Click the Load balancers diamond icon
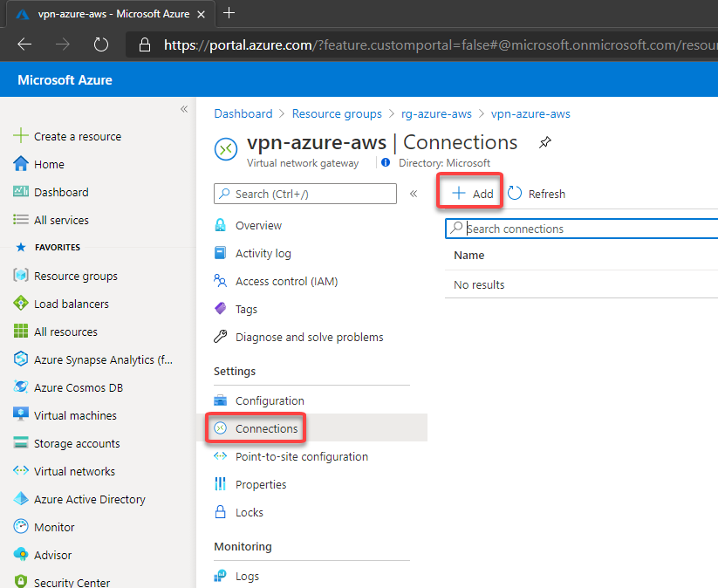This screenshot has width=718, height=588. 21,303
